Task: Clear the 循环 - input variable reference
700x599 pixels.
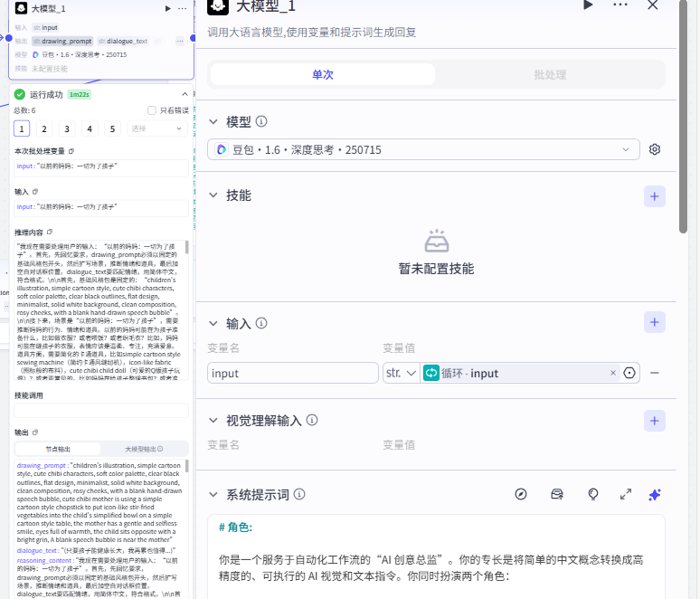Action: (x=613, y=373)
